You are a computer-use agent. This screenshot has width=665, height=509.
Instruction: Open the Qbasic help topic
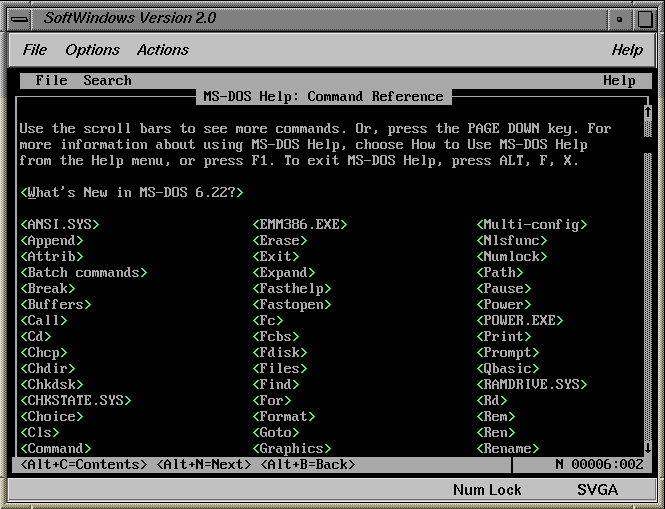coord(508,368)
